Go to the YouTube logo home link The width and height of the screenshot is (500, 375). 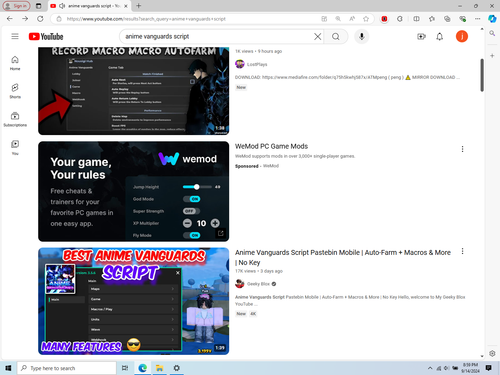coord(46,36)
